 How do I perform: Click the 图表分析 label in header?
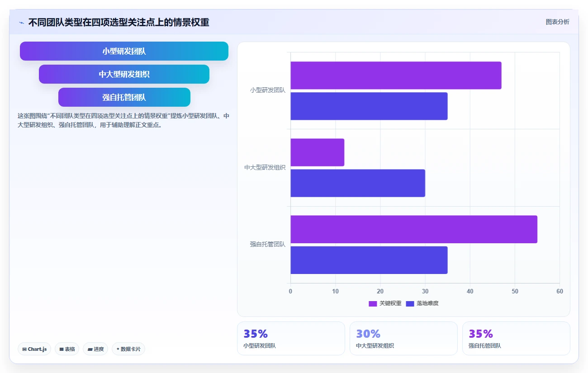[557, 22]
